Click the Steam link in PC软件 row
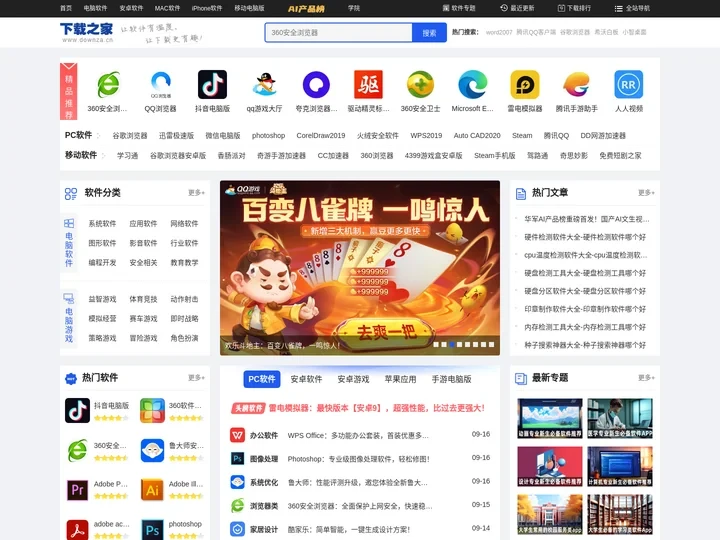Viewport: 720px width, 540px height. coord(522,135)
